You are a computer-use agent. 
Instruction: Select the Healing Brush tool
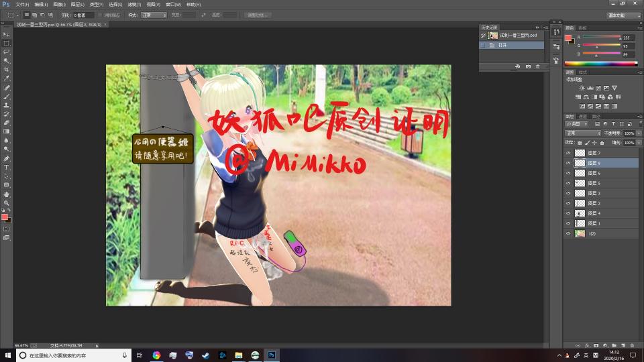tap(6, 88)
